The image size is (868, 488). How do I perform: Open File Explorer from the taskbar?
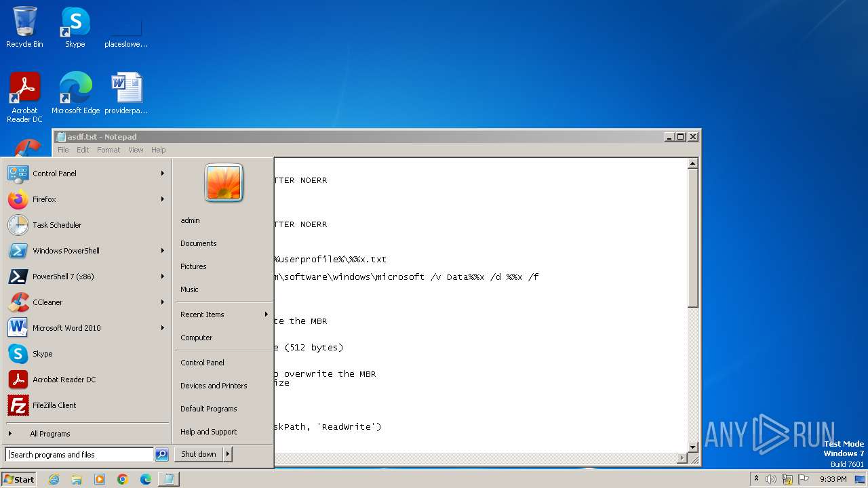click(x=77, y=479)
